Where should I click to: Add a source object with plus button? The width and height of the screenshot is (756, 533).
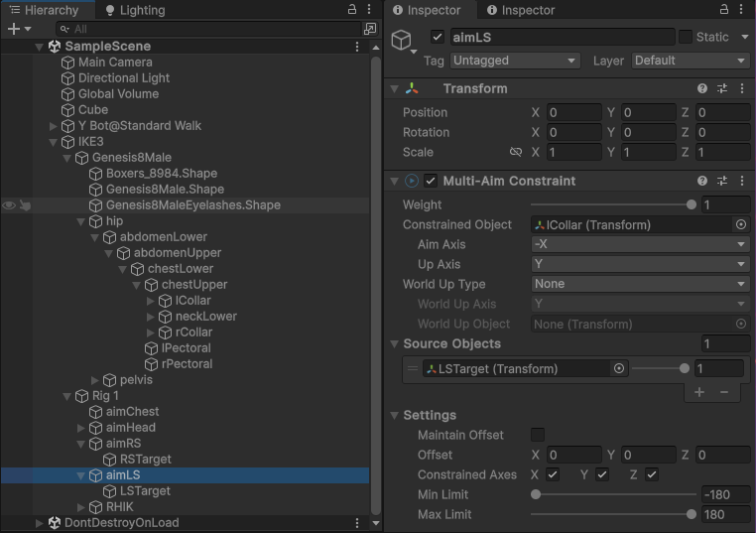pos(699,392)
